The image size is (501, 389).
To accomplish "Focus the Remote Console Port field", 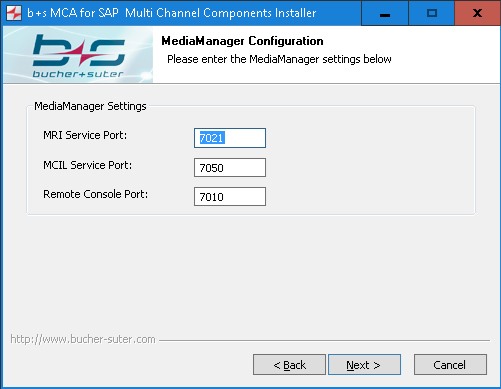I will click(x=230, y=196).
